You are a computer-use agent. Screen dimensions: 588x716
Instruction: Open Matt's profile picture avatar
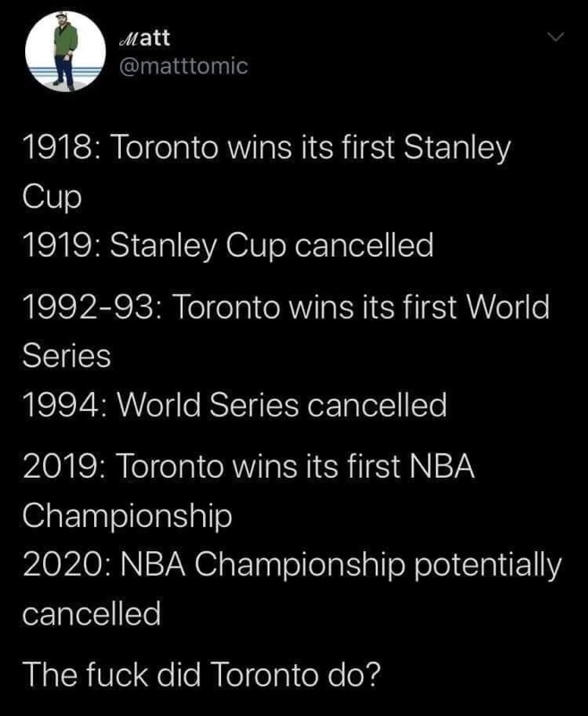tap(64, 52)
